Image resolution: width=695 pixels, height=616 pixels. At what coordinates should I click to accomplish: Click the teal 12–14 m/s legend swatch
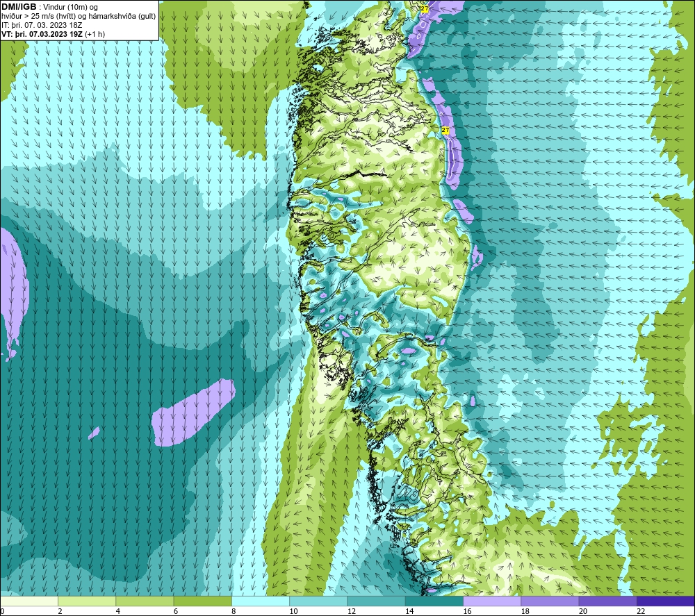click(x=376, y=601)
